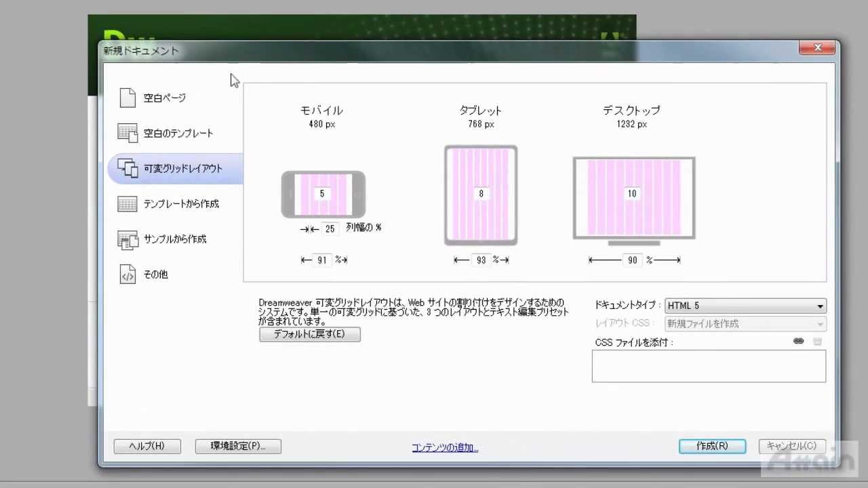868x488 pixels.
Task: Select the 可変グリッドレイアウト category
Action: (174, 169)
